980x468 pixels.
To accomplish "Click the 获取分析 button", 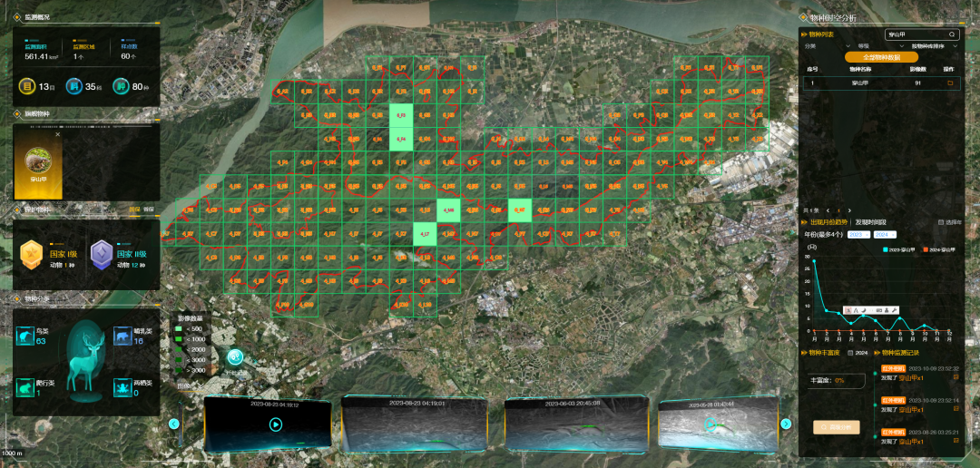I will [836, 427].
